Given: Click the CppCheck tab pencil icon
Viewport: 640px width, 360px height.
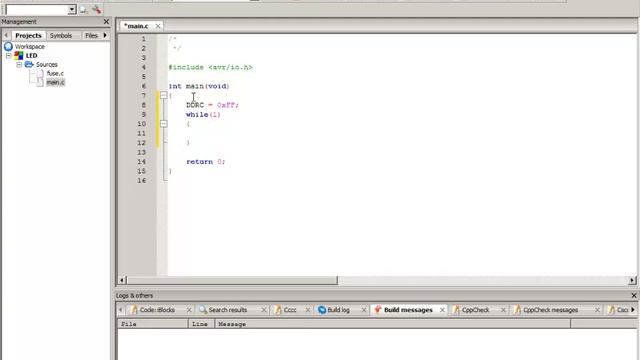Looking at the screenshot, I should (x=456, y=310).
